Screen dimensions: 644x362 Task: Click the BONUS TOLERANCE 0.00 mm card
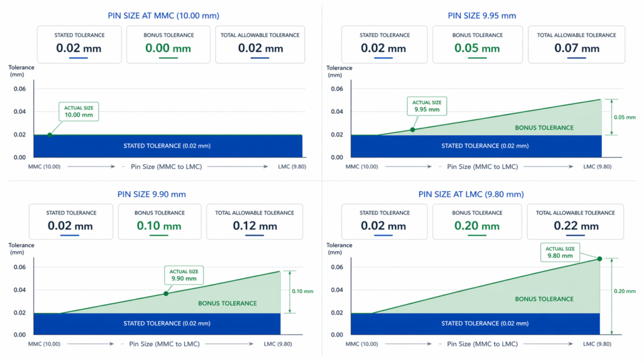click(168, 44)
